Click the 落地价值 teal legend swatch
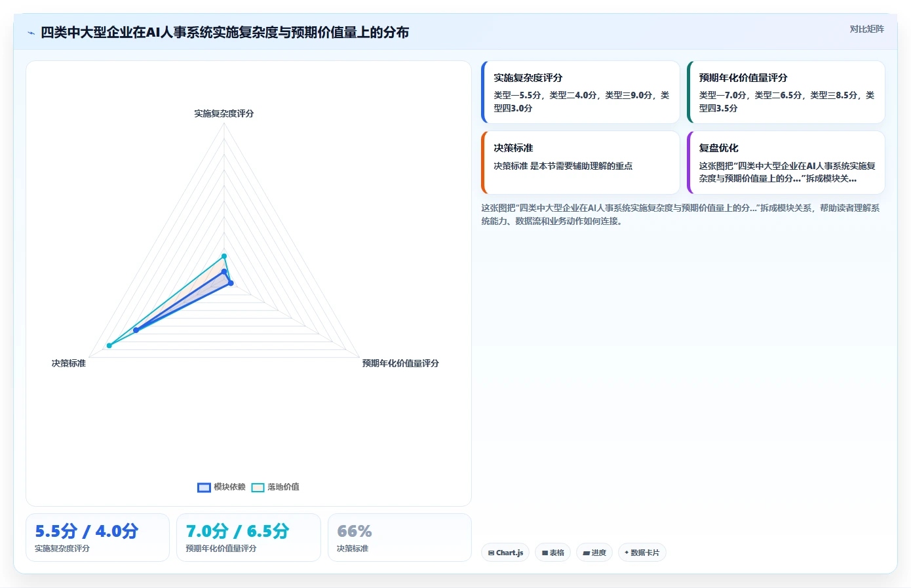The width and height of the screenshot is (911, 588). coord(258,487)
